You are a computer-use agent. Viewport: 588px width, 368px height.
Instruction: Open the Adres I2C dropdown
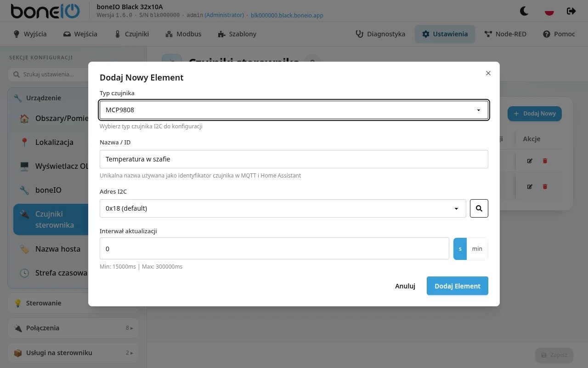tap(283, 208)
